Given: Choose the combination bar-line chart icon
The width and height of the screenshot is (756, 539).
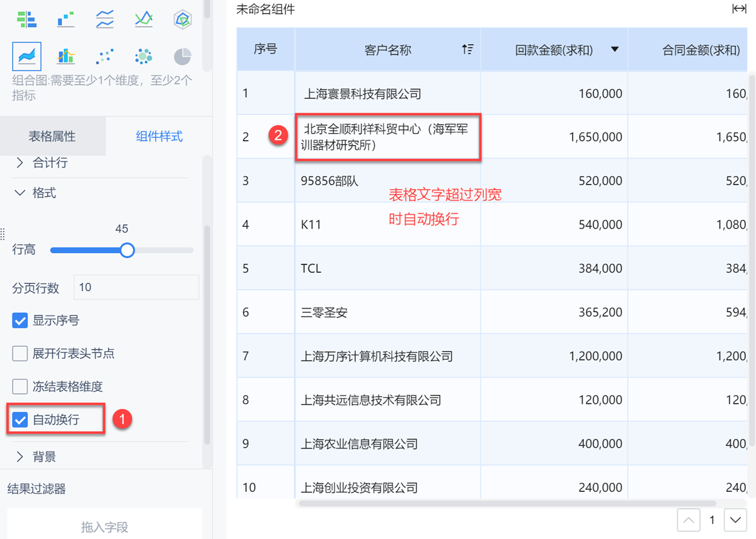Looking at the screenshot, I should pyautogui.click(x=66, y=57).
